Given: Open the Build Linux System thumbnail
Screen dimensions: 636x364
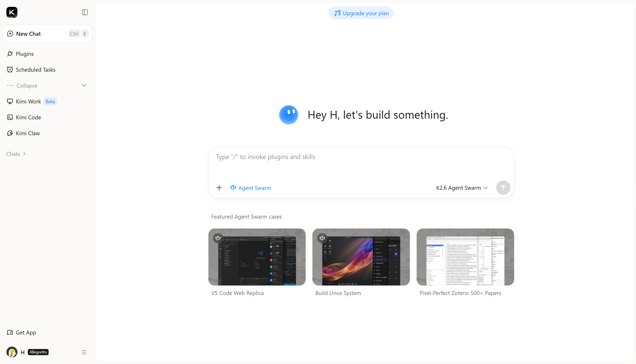Looking at the screenshot, I should coord(361,257).
